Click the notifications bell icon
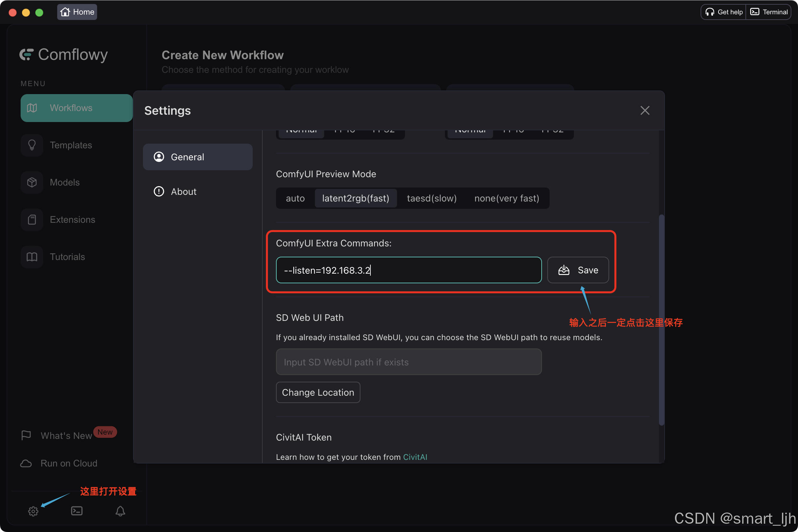 120,511
